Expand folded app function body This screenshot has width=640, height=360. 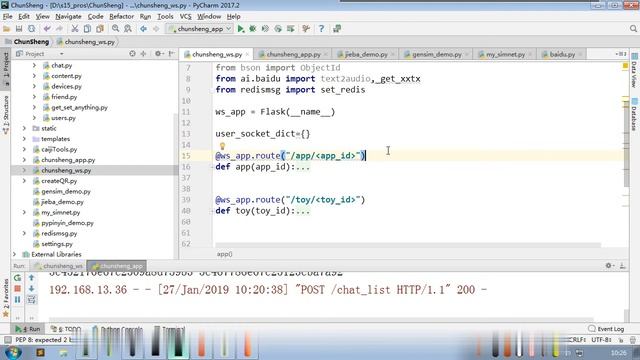302,167
